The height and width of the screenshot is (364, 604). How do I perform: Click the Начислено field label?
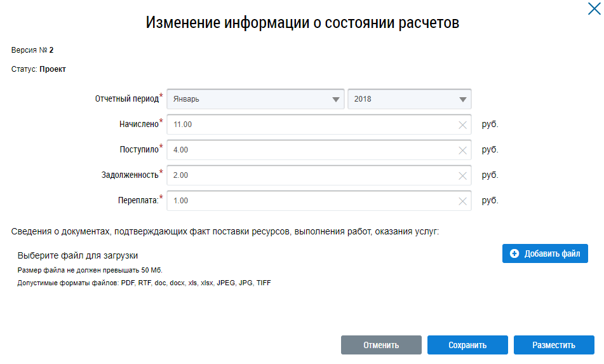click(x=138, y=125)
